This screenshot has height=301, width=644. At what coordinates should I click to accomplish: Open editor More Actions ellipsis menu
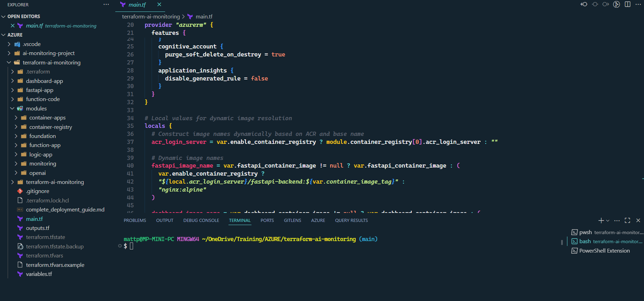638,4
